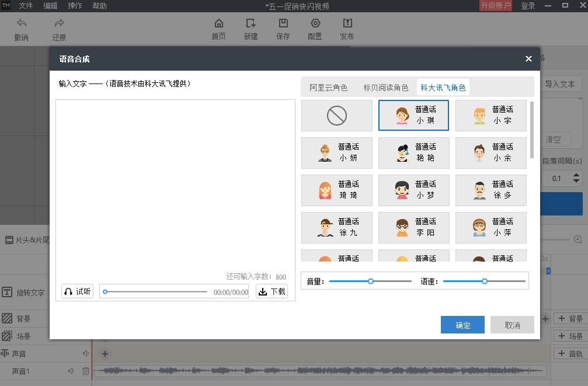The height and width of the screenshot is (386, 588).
Task: Click the 试听 preview button
Action: click(77, 291)
